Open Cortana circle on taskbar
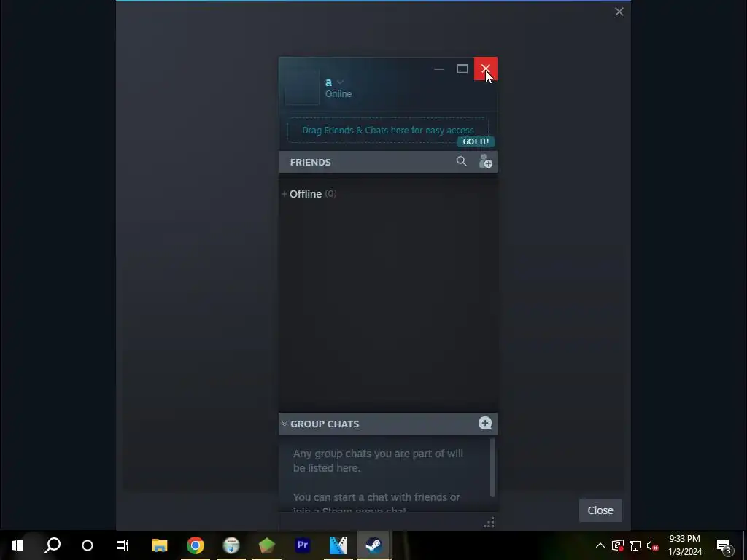The height and width of the screenshot is (560, 747). pos(88,545)
